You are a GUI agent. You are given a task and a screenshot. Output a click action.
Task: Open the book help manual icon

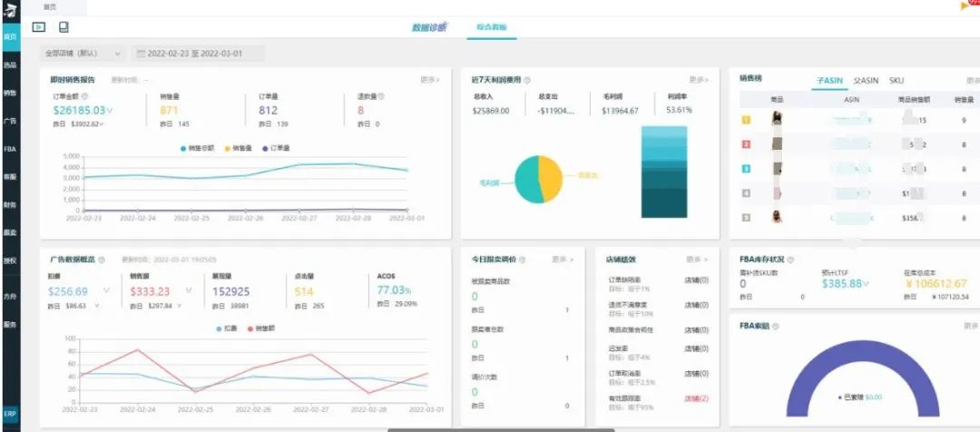pos(64,27)
